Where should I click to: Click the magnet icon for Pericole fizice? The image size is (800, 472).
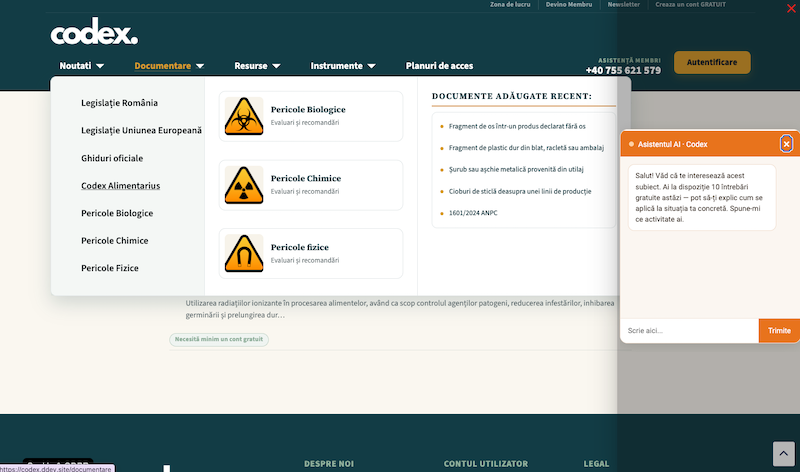[x=244, y=254]
